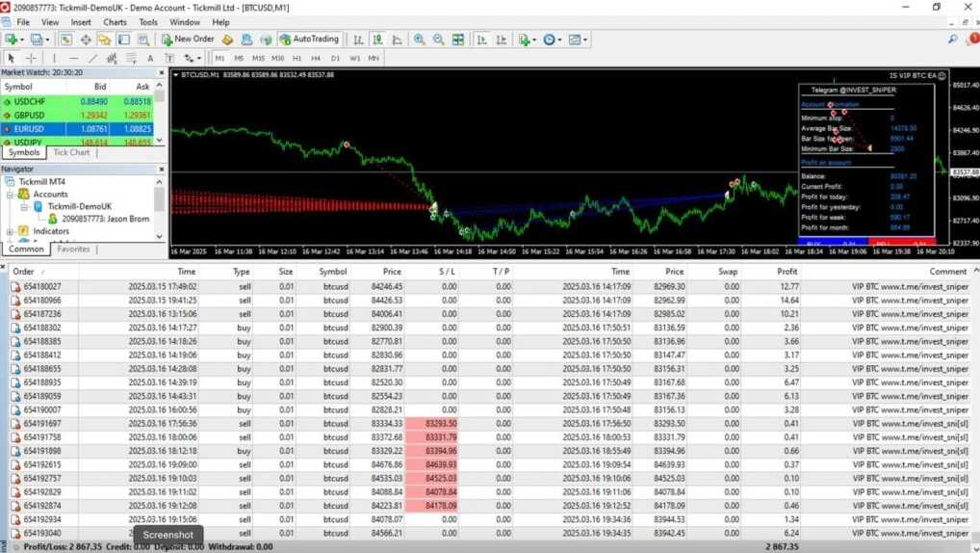This screenshot has height=553, width=980.
Task: Zoom in on the chart
Action: point(419,39)
